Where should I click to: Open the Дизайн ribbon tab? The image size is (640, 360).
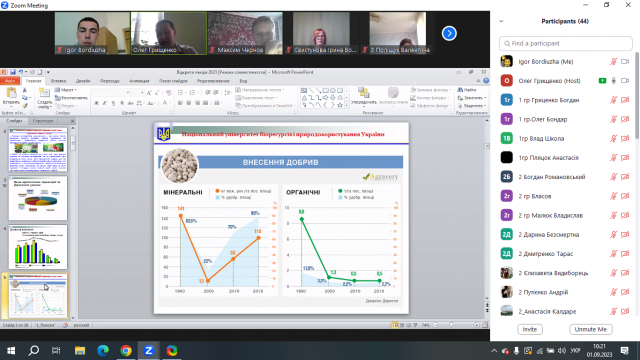[x=83, y=81]
